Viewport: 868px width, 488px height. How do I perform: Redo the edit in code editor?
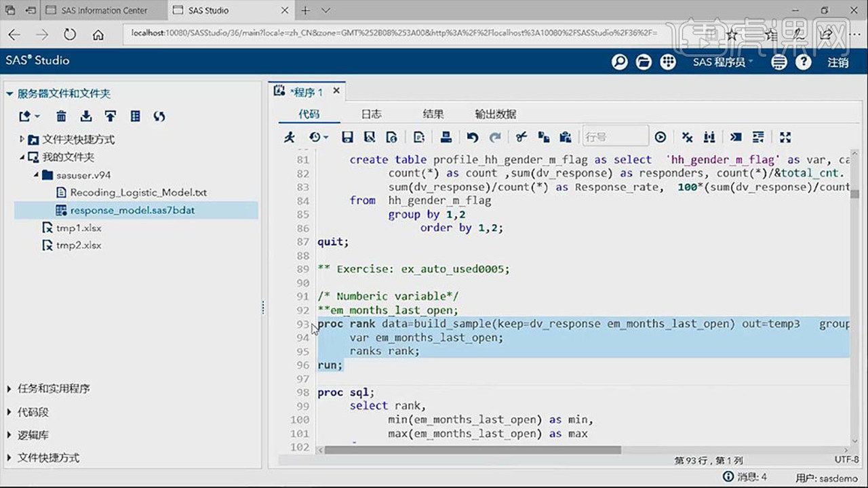point(495,137)
